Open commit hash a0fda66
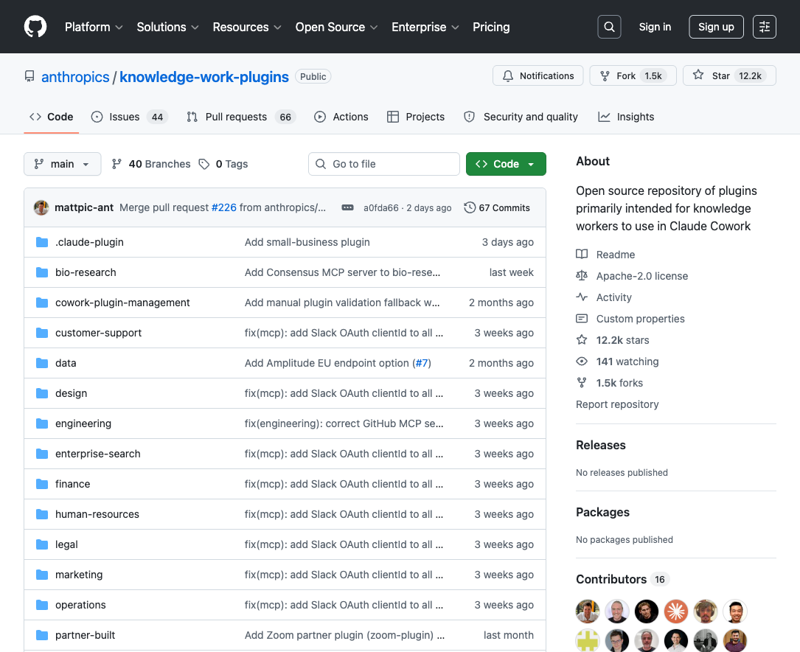This screenshot has width=800, height=652. pyautogui.click(x=381, y=208)
